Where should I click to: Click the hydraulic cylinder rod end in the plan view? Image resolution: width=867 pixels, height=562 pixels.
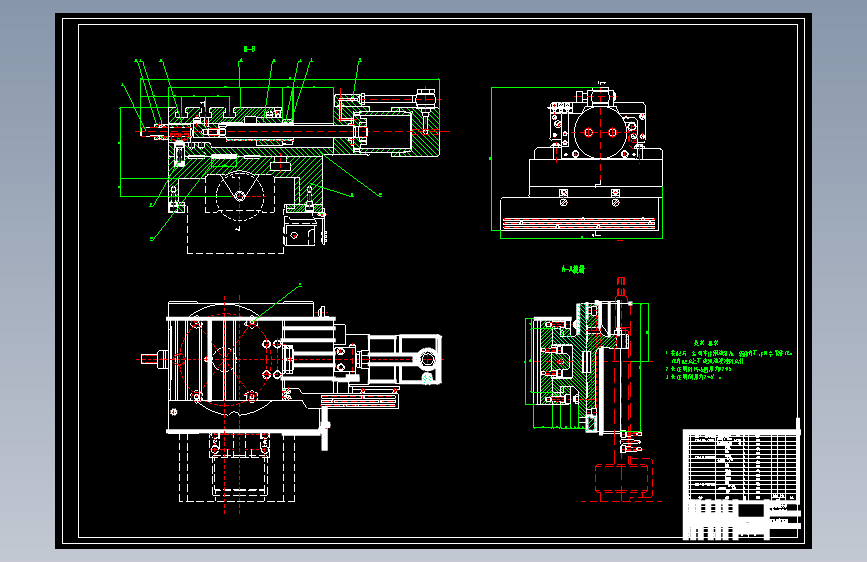[427, 360]
